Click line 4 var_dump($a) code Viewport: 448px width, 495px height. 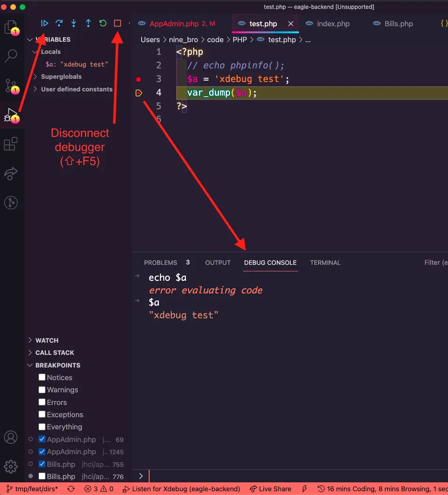coord(222,92)
